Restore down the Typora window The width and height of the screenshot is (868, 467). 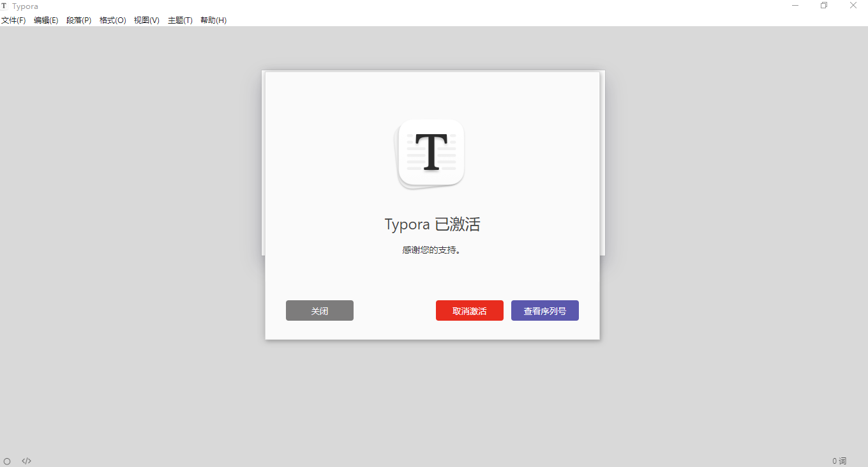[x=824, y=5]
